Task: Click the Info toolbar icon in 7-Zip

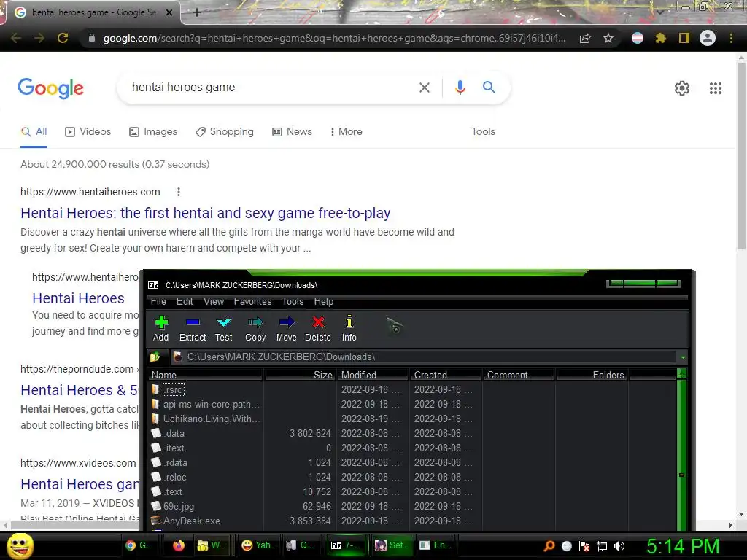Action: (x=349, y=329)
